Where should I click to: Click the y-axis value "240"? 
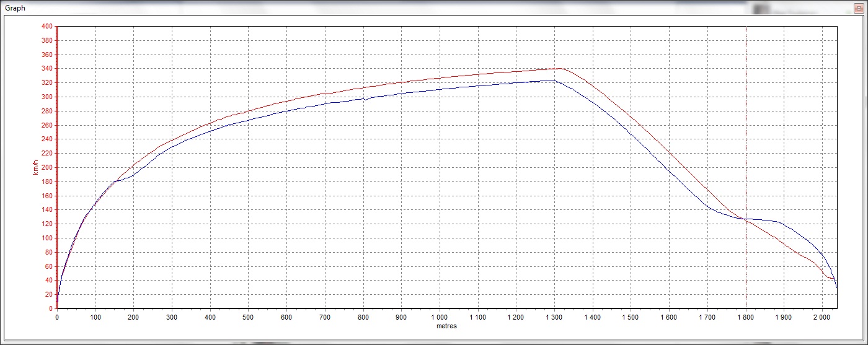[x=47, y=139]
